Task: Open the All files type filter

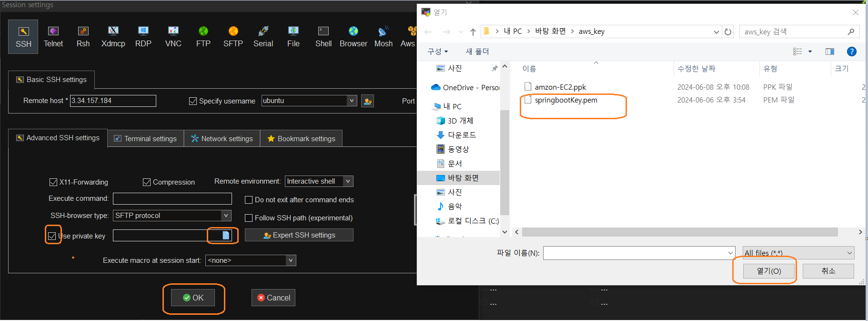Action: coord(798,253)
